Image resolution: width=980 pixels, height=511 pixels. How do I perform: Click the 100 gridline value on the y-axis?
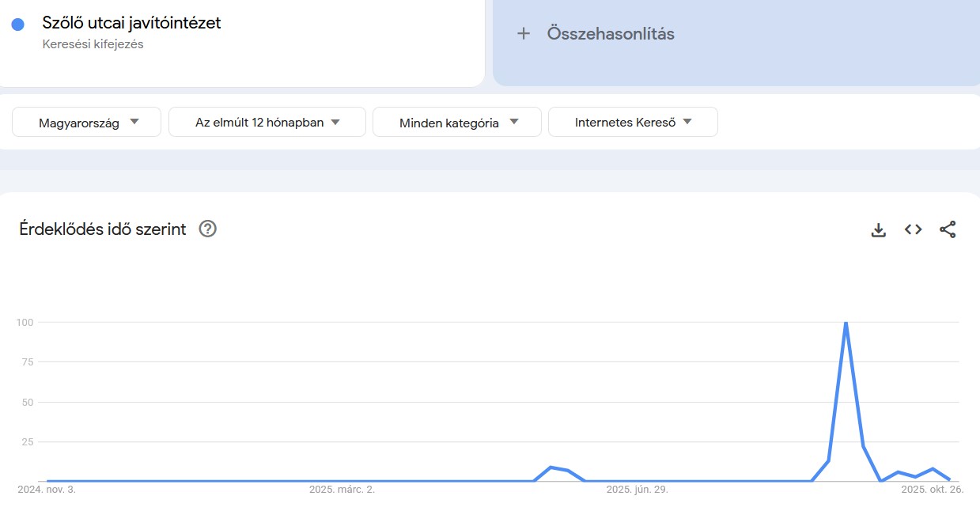tap(25, 322)
